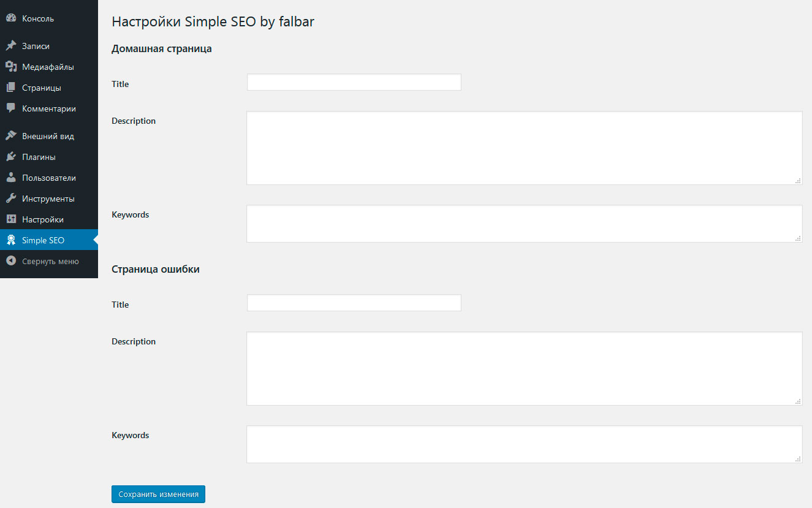Open the Настройки menu item
The width and height of the screenshot is (812, 508).
click(x=49, y=219)
